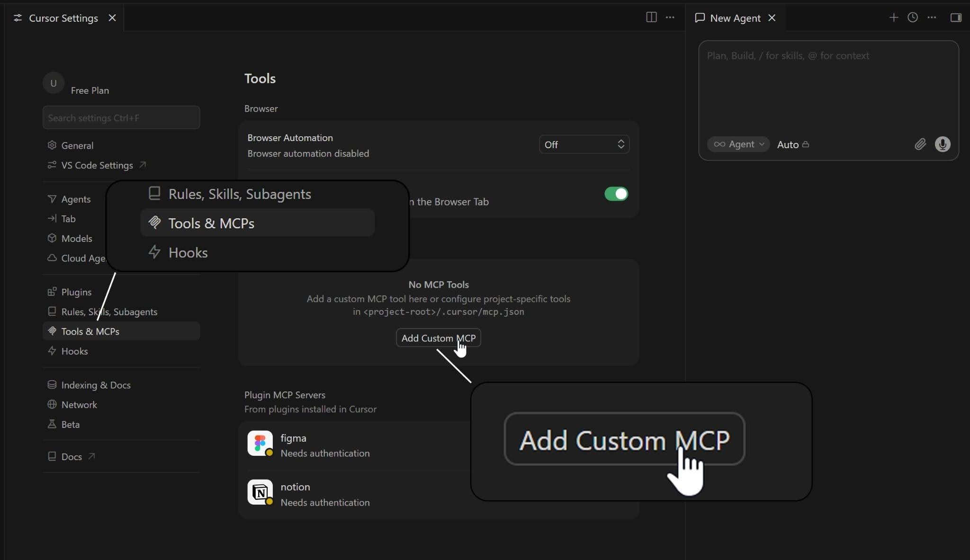
Task: Open Hooks in the sidebar
Action: coord(121,351)
